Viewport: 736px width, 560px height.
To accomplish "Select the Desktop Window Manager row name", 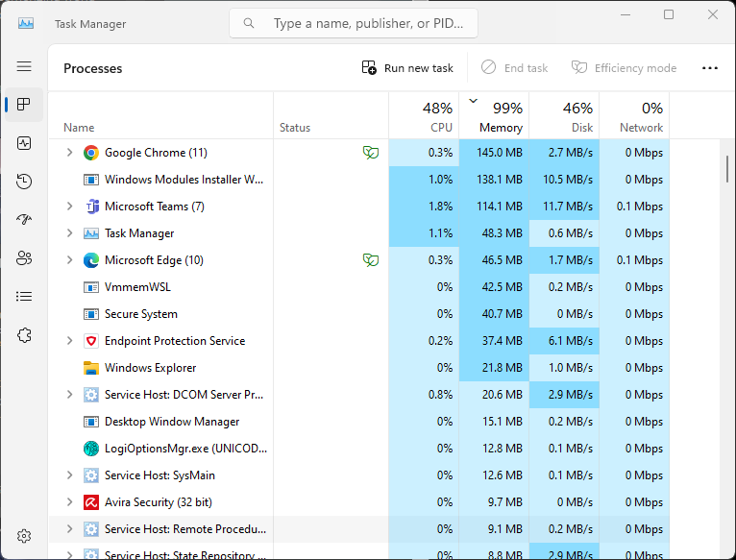I will coord(172,422).
